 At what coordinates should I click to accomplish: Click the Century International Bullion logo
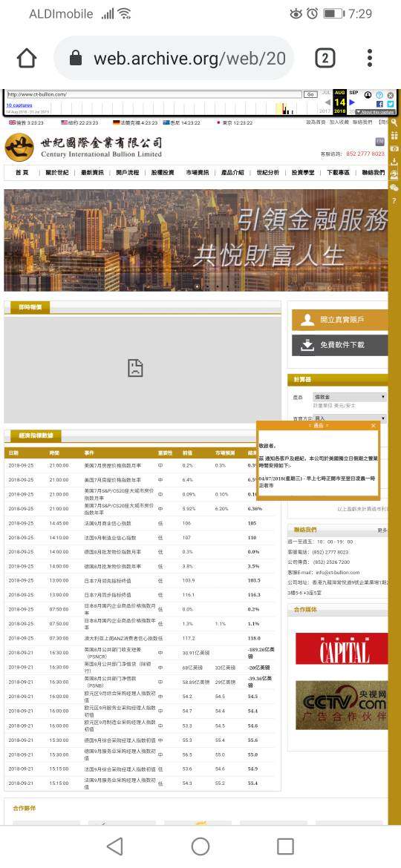84,147
